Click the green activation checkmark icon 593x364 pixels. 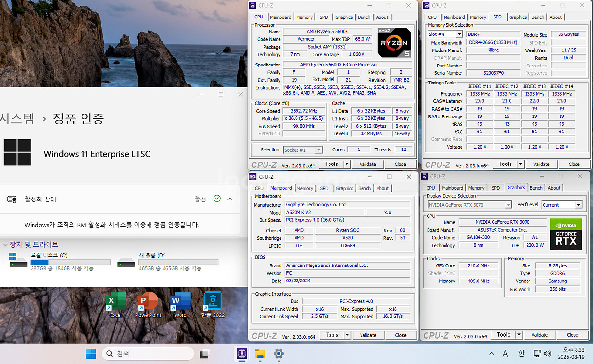[x=217, y=199]
